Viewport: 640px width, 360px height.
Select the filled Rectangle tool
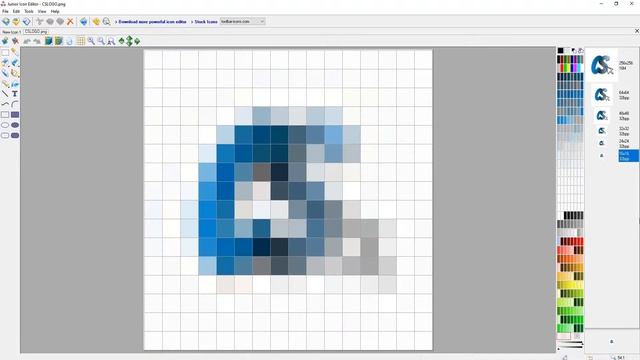(x=15, y=115)
